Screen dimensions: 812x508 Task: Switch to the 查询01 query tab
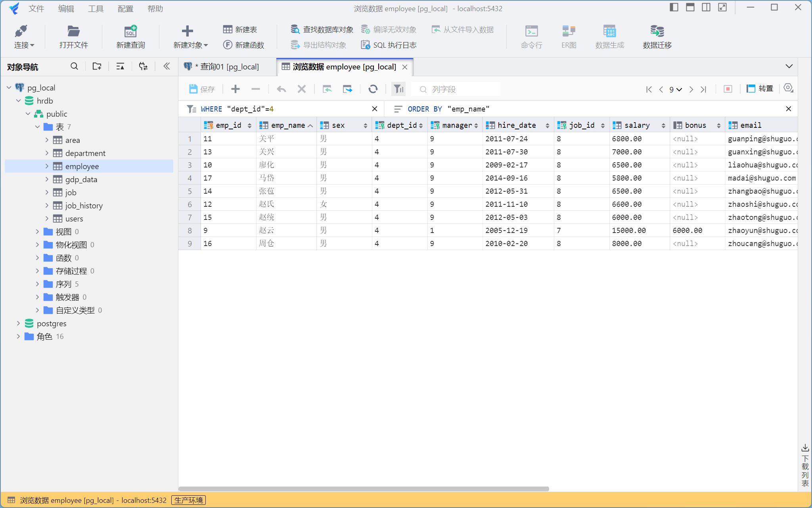(x=228, y=67)
